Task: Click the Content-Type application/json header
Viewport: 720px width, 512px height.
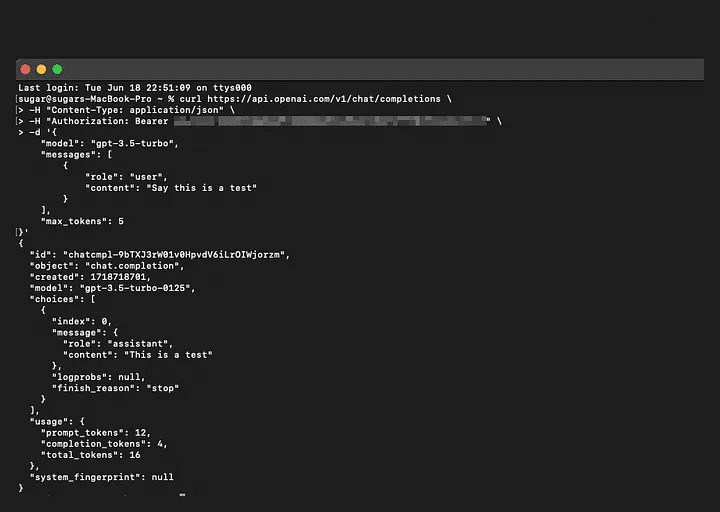Action: tap(135, 110)
